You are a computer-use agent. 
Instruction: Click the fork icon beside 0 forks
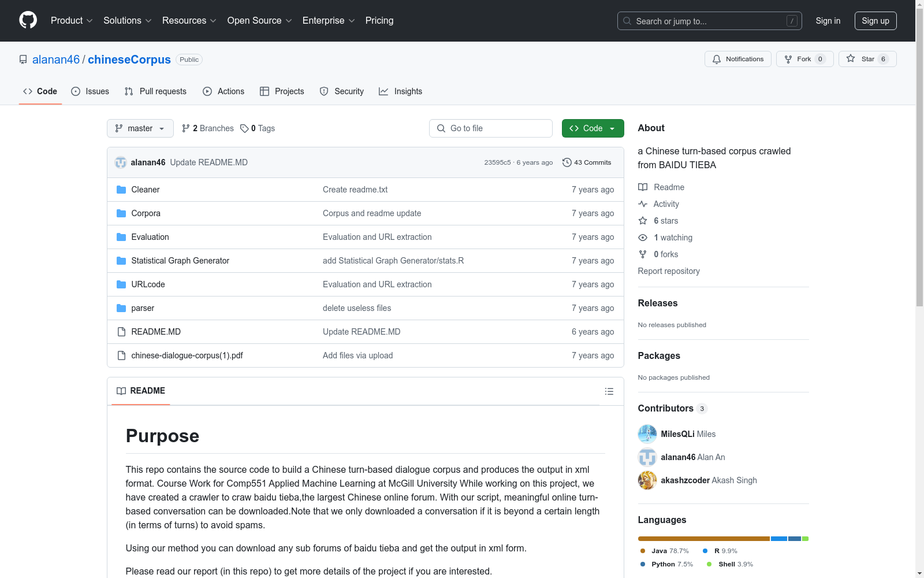click(643, 254)
